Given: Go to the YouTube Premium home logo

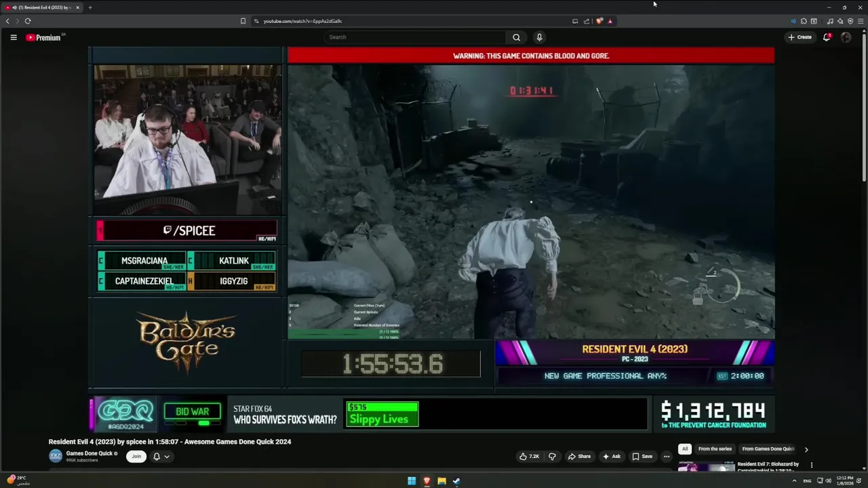Looking at the screenshot, I should [43, 37].
